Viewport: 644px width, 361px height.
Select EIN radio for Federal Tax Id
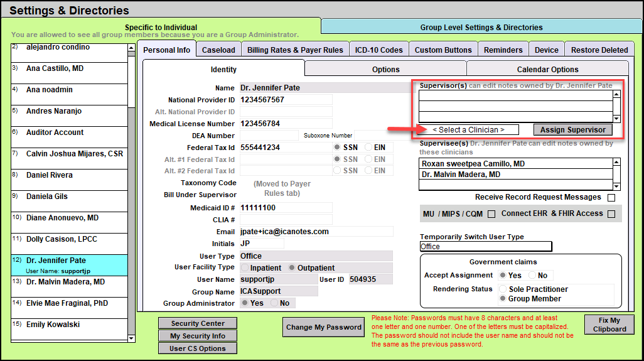pyautogui.click(x=369, y=148)
